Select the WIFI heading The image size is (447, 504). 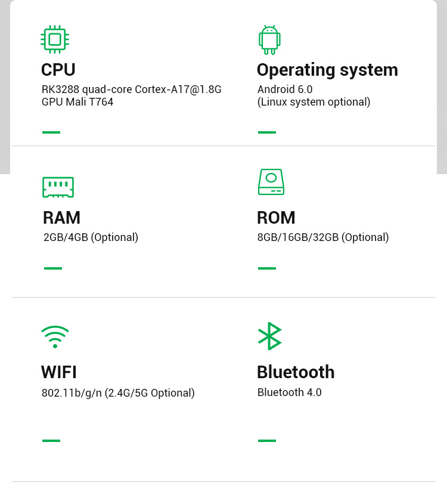[59, 372]
